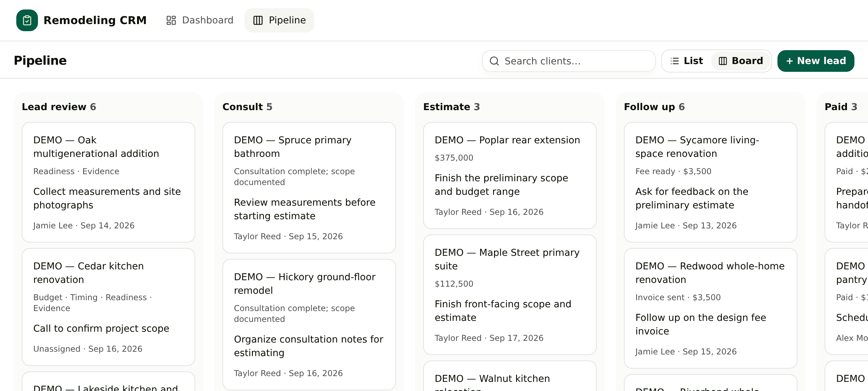Click the Pipeline columns icon in the navigation

click(258, 20)
